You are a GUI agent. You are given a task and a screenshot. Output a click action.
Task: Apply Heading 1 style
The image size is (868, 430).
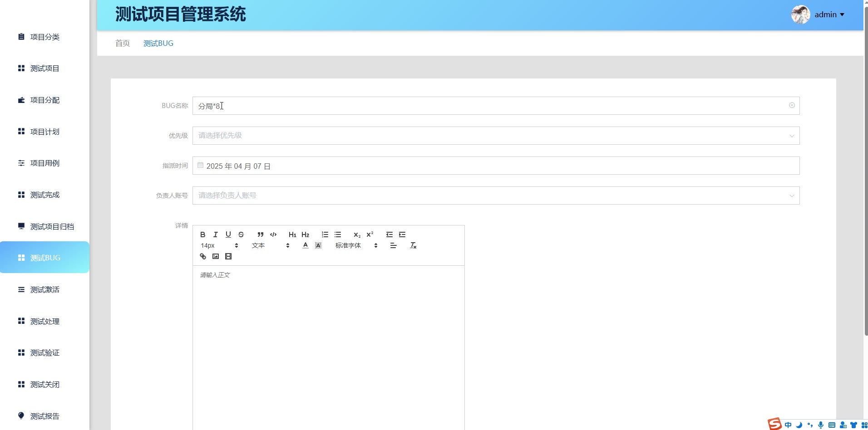pos(292,235)
